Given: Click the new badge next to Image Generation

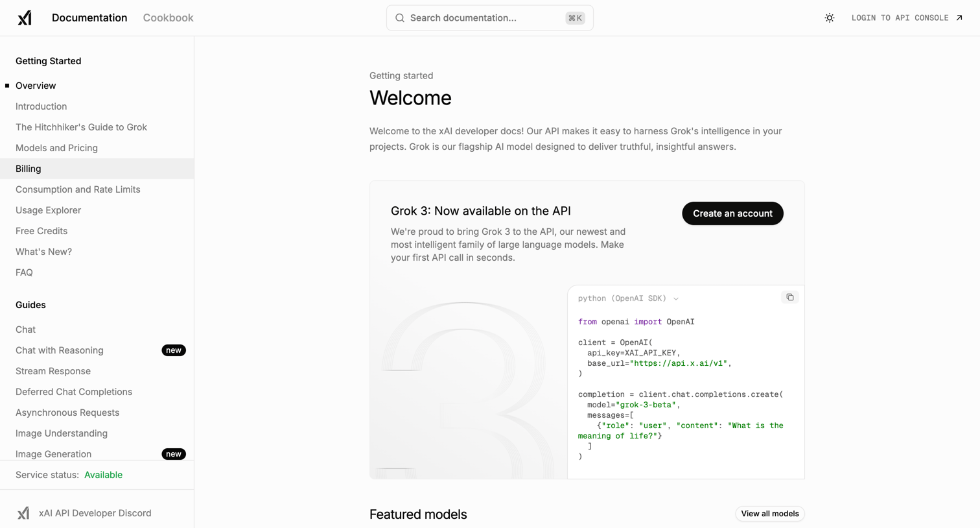Looking at the screenshot, I should [174, 454].
